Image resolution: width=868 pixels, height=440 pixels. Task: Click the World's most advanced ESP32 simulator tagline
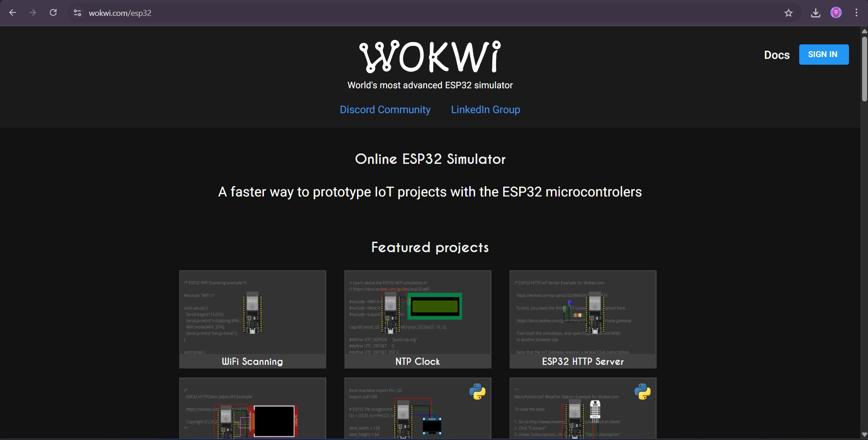click(430, 85)
